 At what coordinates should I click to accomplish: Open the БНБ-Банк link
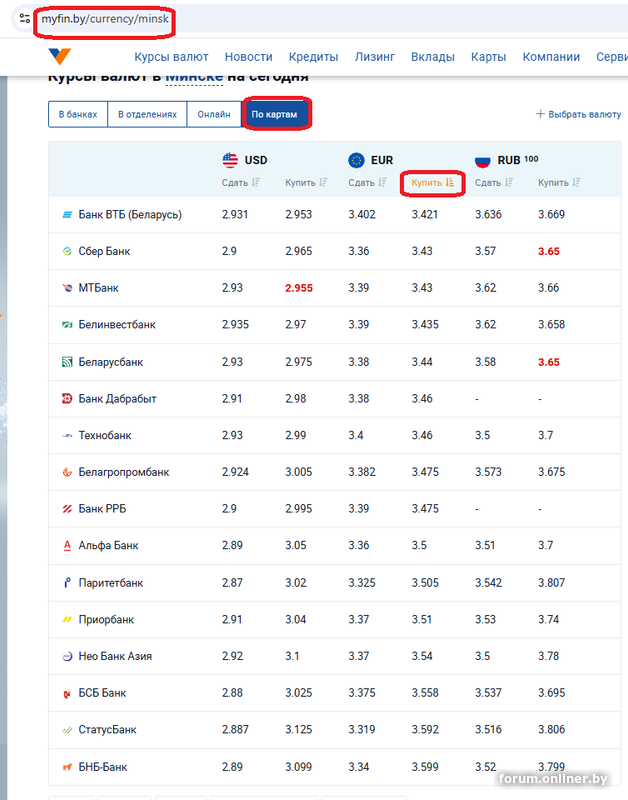pyautogui.click(x=103, y=767)
